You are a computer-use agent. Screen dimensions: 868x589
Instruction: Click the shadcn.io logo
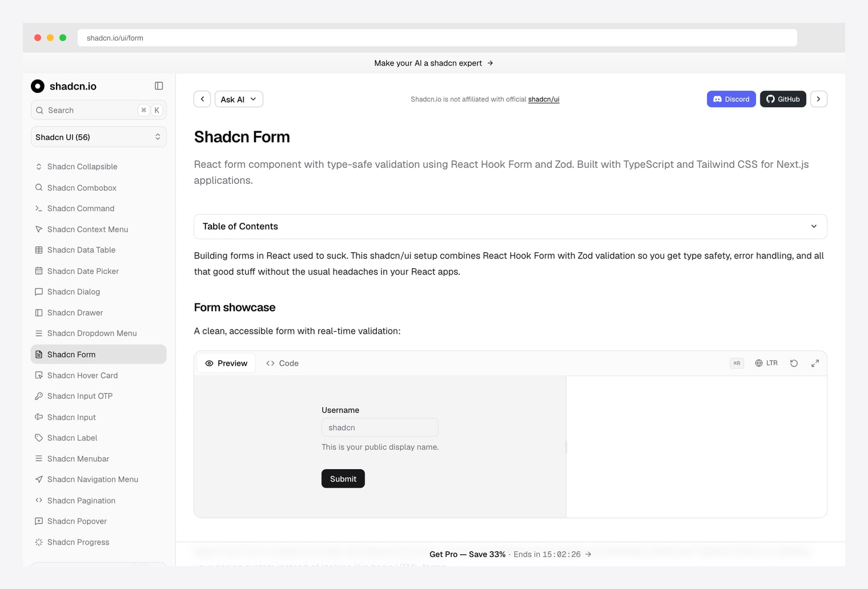pos(63,86)
